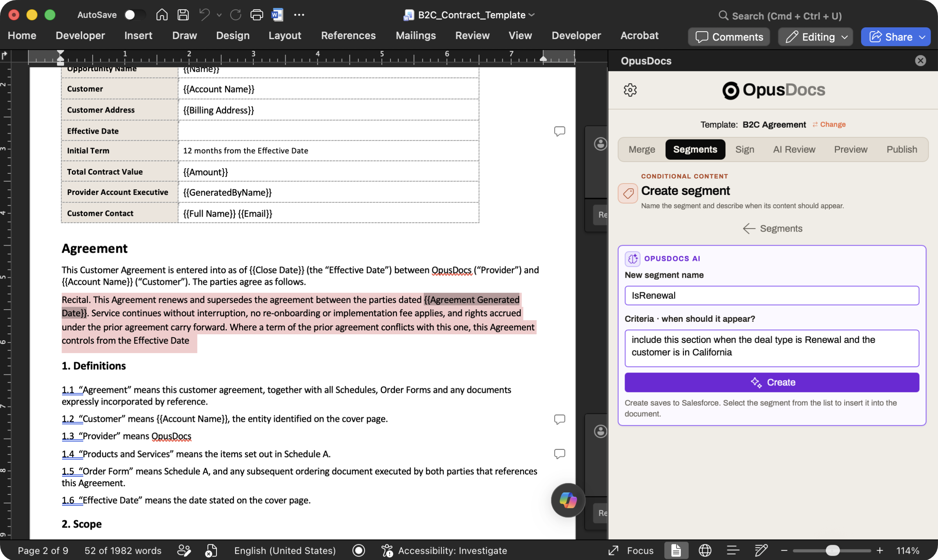
Task: Click the zoom slider handle
Action: (833, 551)
